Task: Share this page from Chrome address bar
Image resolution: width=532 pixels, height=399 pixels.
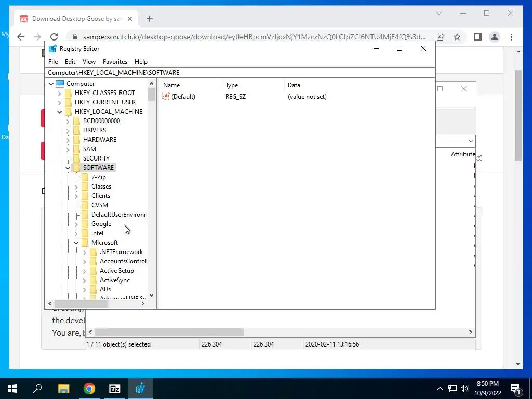Action: pyautogui.click(x=441, y=37)
